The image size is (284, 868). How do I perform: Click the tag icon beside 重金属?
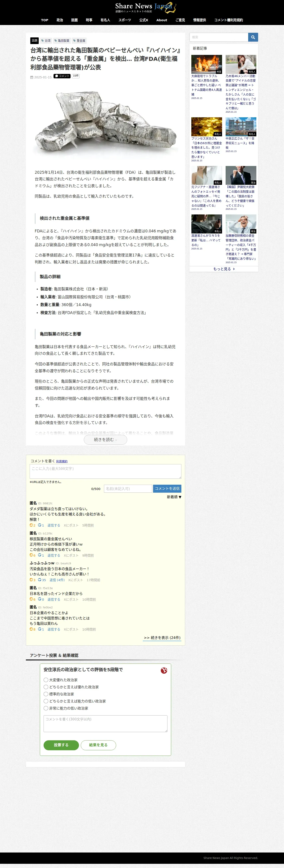(75, 41)
